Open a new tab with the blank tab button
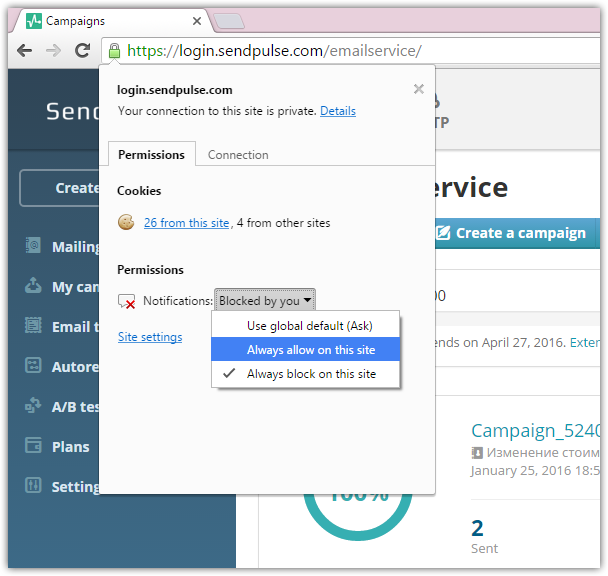The width and height of the screenshot is (608, 576). pyautogui.click(x=229, y=21)
